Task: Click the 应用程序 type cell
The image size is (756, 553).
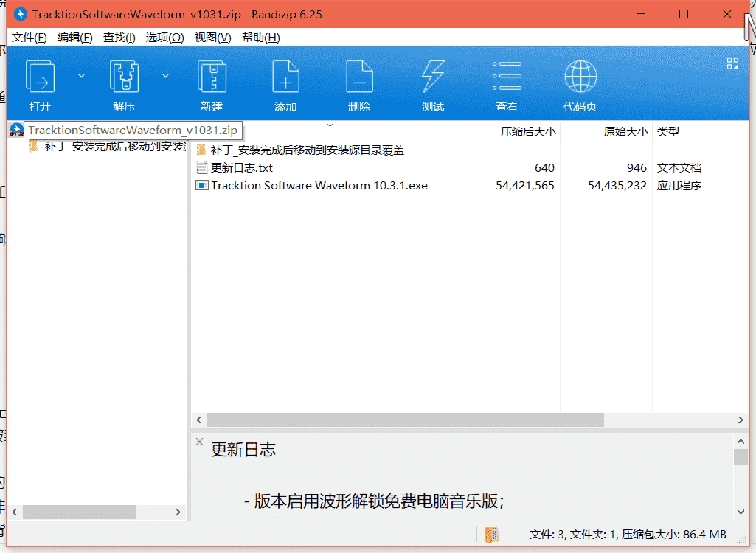Action: pos(679,186)
